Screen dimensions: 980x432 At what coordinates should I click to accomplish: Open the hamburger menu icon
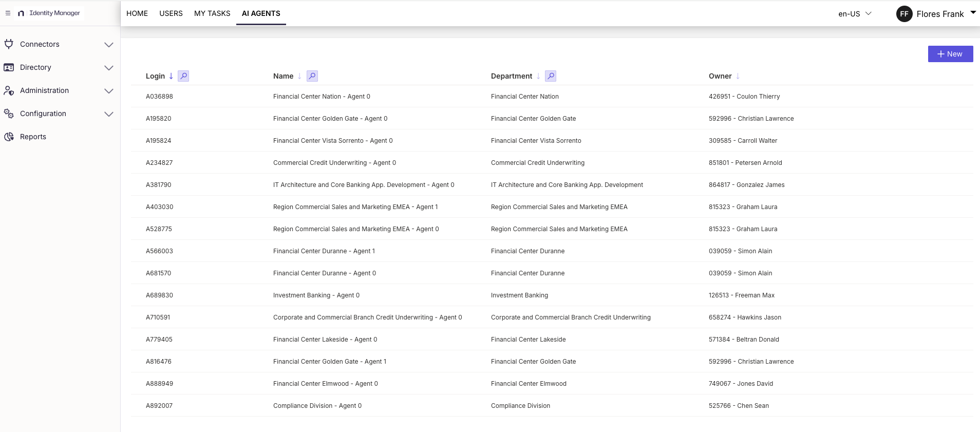pyautogui.click(x=8, y=13)
